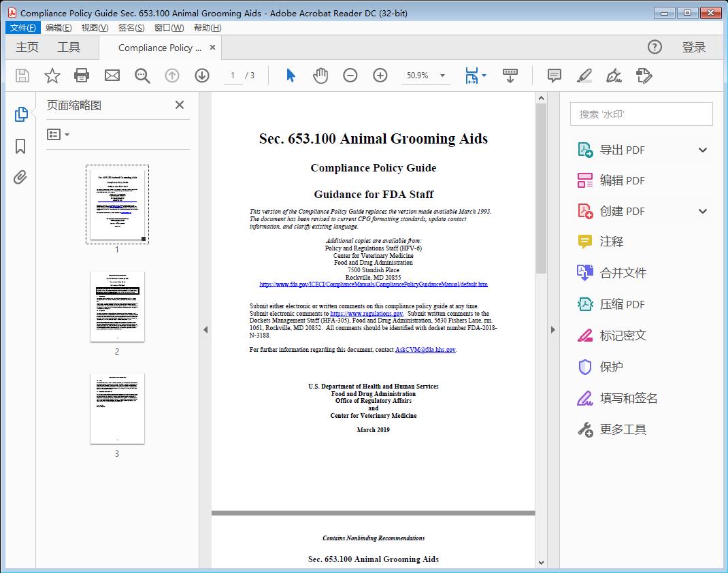Image resolution: width=728 pixels, height=573 pixels.
Task: Open thumbnail options dropdown menu
Action: [x=59, y=135]
